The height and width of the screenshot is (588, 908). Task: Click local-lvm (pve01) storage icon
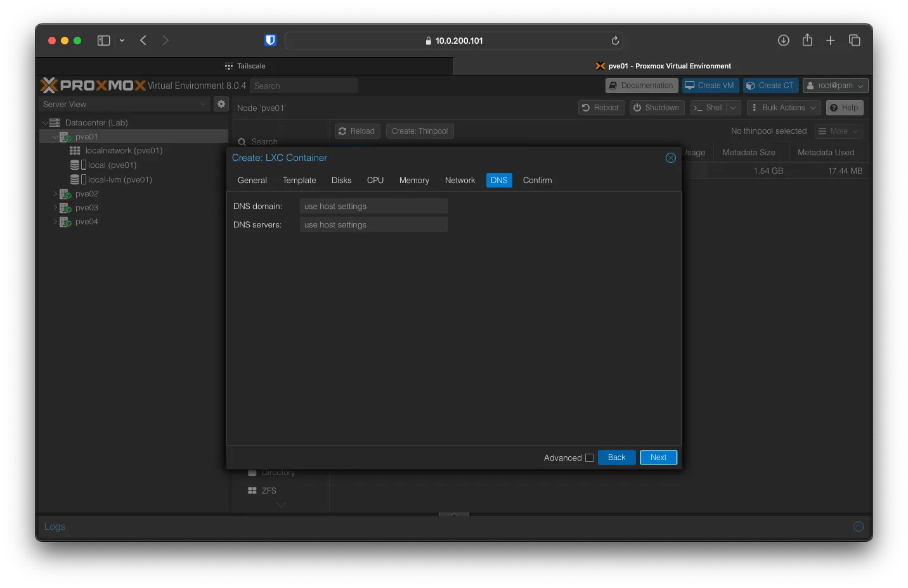78,179
